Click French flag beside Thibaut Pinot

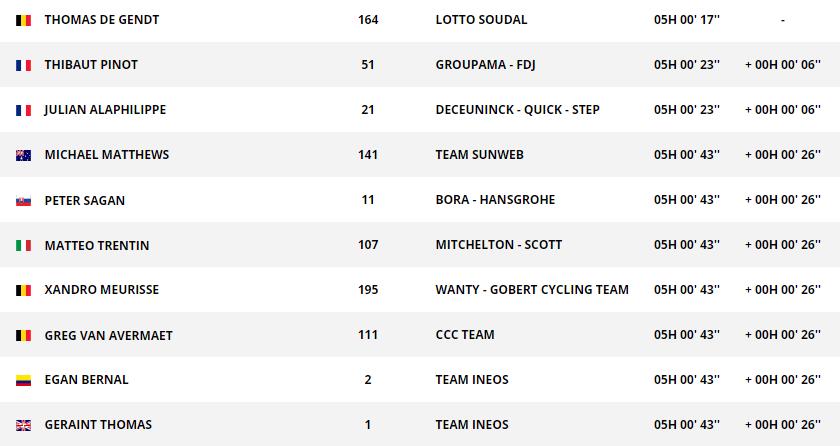pyautogui.click(x=23, y=65)
